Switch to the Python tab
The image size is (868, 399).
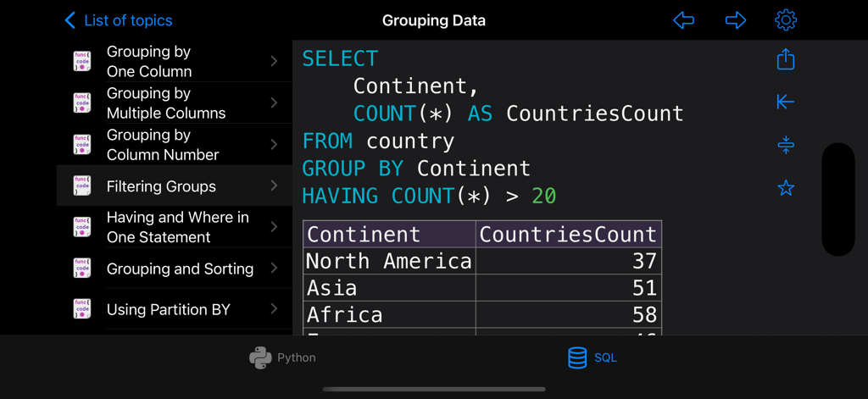(283, 358)
